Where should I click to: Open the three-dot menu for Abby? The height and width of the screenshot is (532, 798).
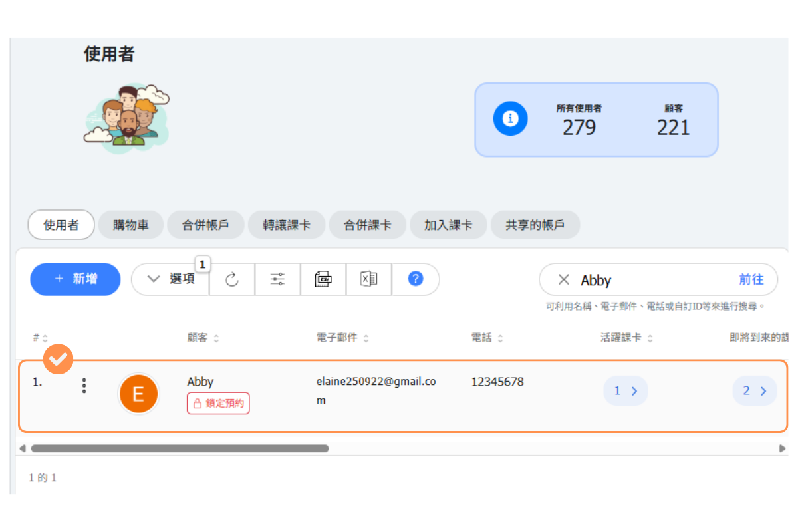pyautogui.click(x=84, y=386)
